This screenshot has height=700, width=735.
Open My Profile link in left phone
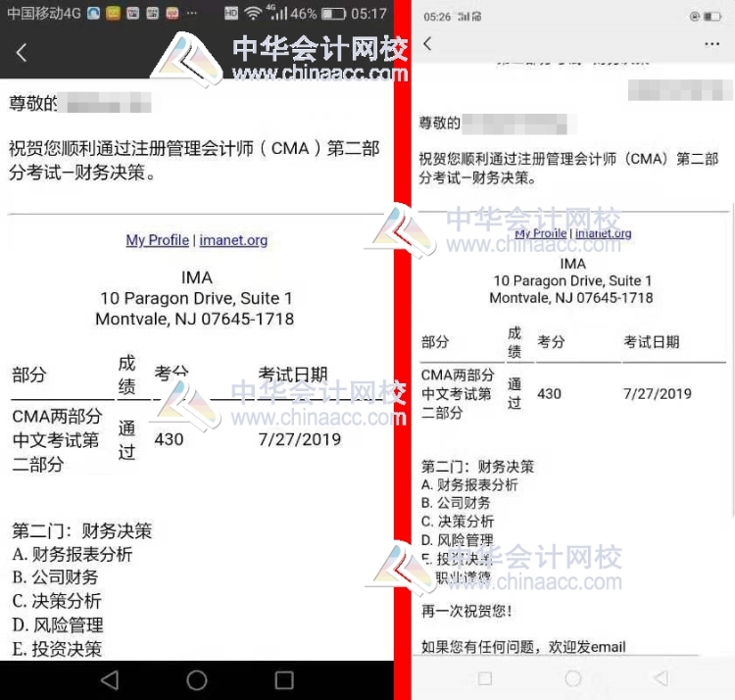[x=158, y=240]
